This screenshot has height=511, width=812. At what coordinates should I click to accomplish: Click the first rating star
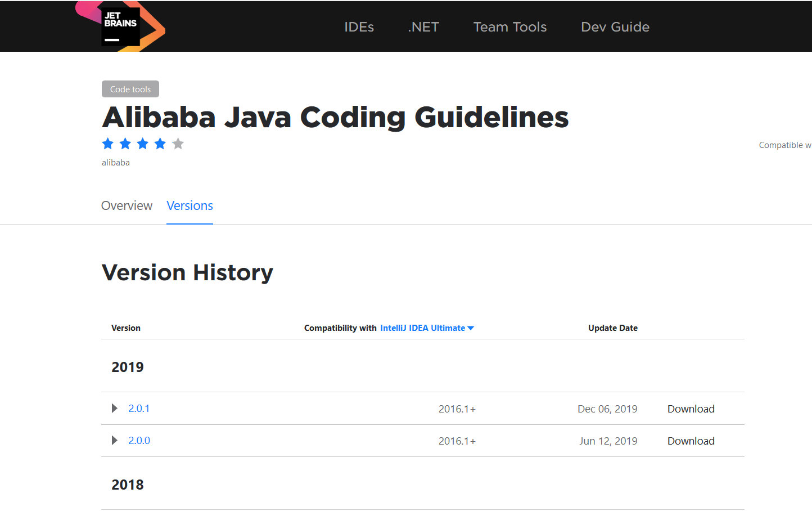click(x=108, y=144)
